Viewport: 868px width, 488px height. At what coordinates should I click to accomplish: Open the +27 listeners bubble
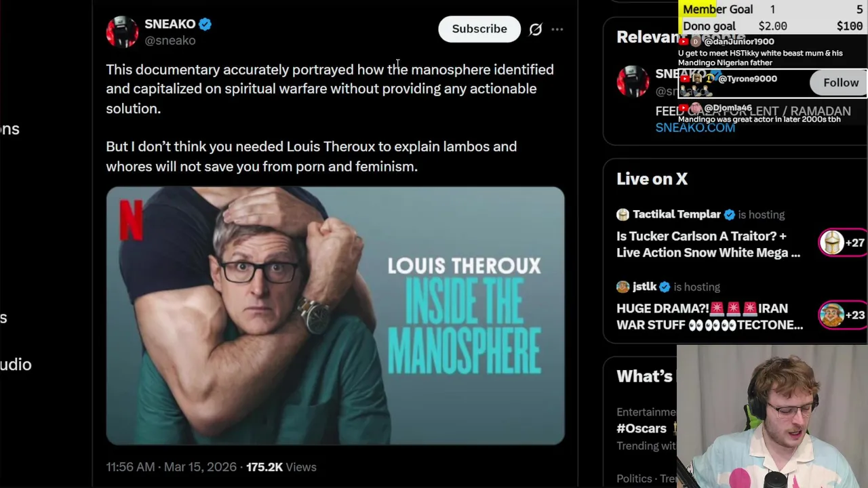coord(842,243)
